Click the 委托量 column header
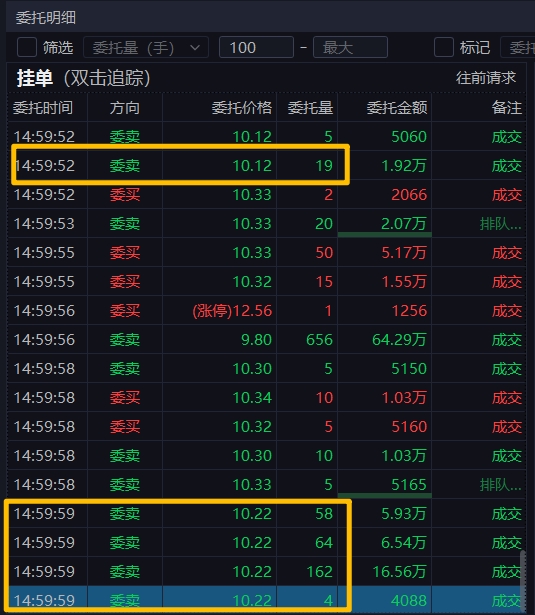 coord(310,107)
